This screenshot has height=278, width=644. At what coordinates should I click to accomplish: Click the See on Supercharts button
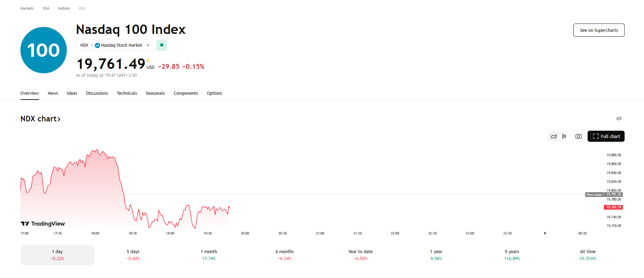599,30
